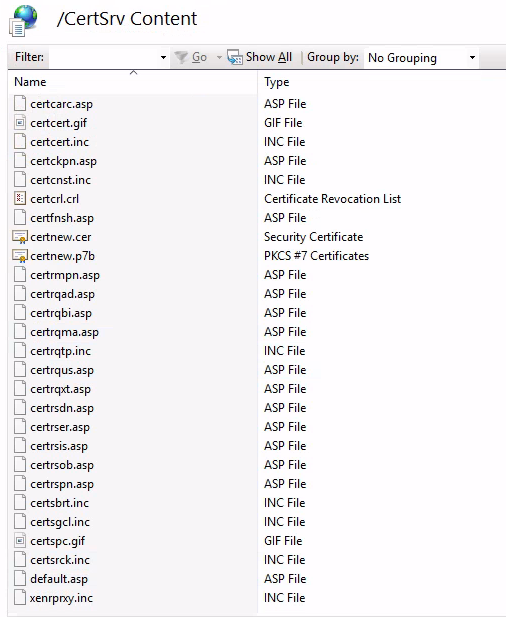Click the certspc.gif image file icon

pos(20,541)
